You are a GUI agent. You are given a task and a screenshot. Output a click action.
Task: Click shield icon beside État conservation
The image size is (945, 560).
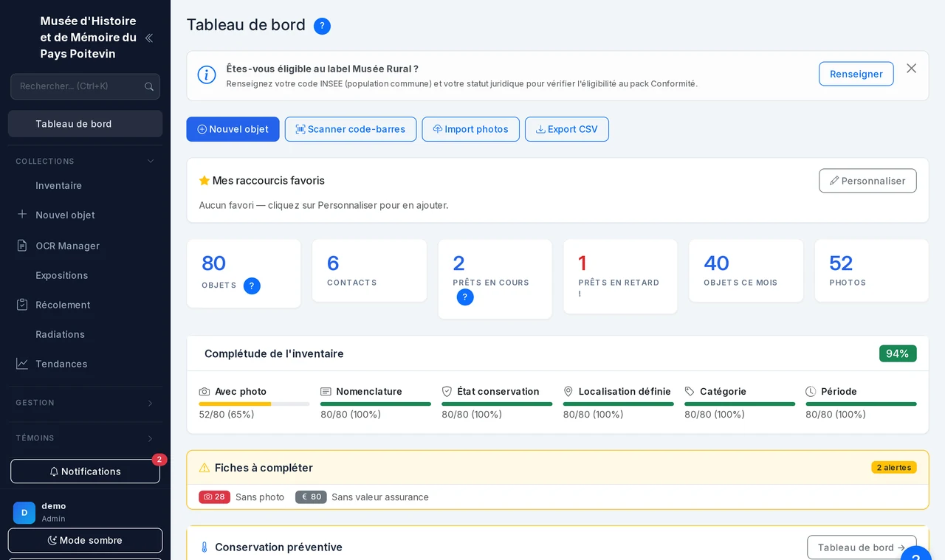447,392
